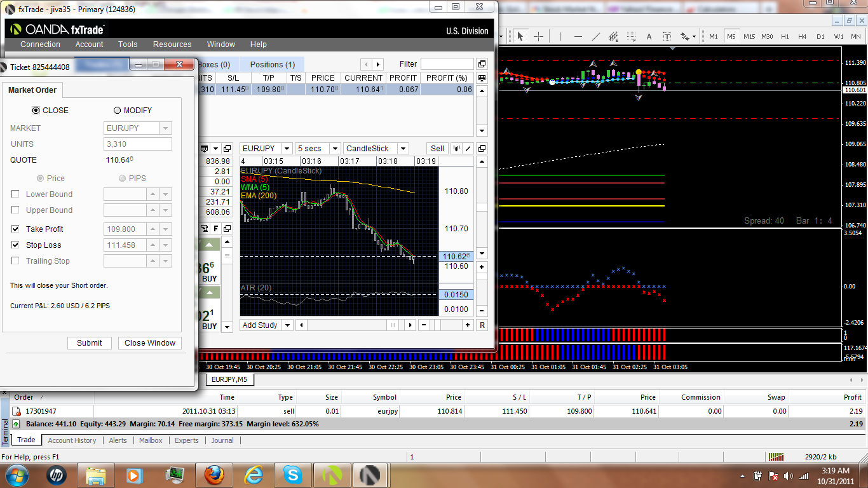Choose the vertical line drawing tool

click(x=560, y=36)
